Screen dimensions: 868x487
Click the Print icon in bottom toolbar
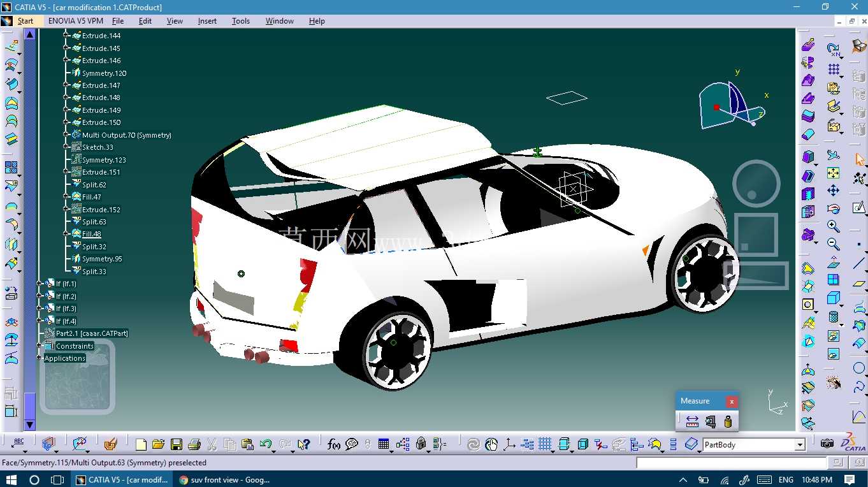point(194,444)
